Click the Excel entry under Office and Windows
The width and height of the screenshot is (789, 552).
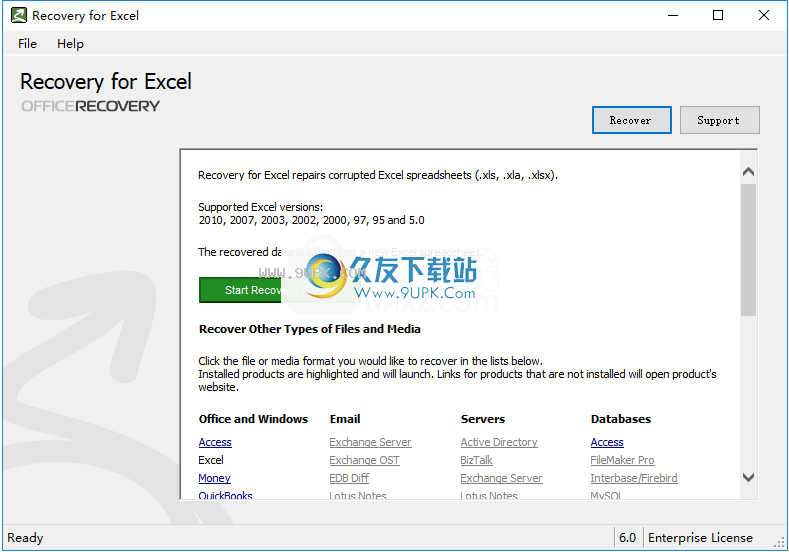tap(211, 460)
